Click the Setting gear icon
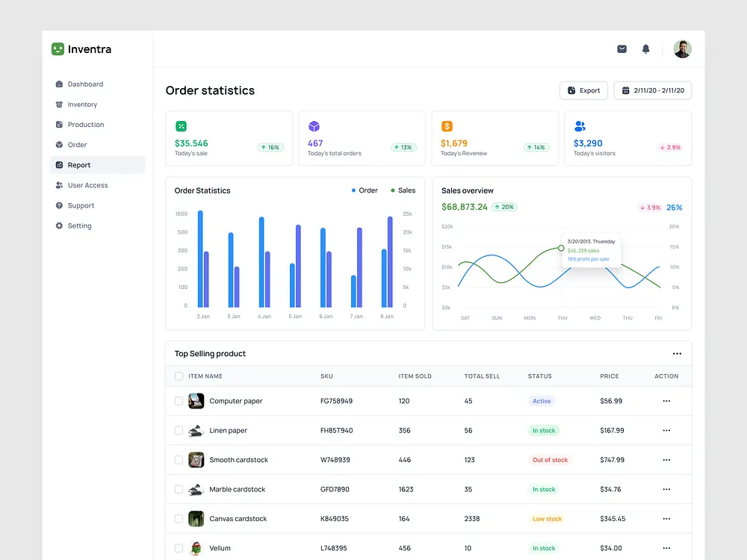The height and width of the screenshot is (560, 747). [x=60, y=225]
